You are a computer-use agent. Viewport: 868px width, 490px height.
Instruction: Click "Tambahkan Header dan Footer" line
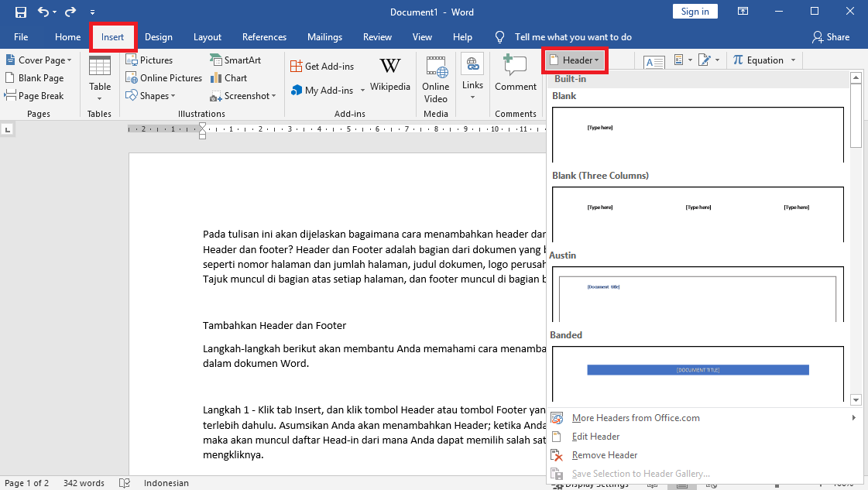(x=275, y=326)
